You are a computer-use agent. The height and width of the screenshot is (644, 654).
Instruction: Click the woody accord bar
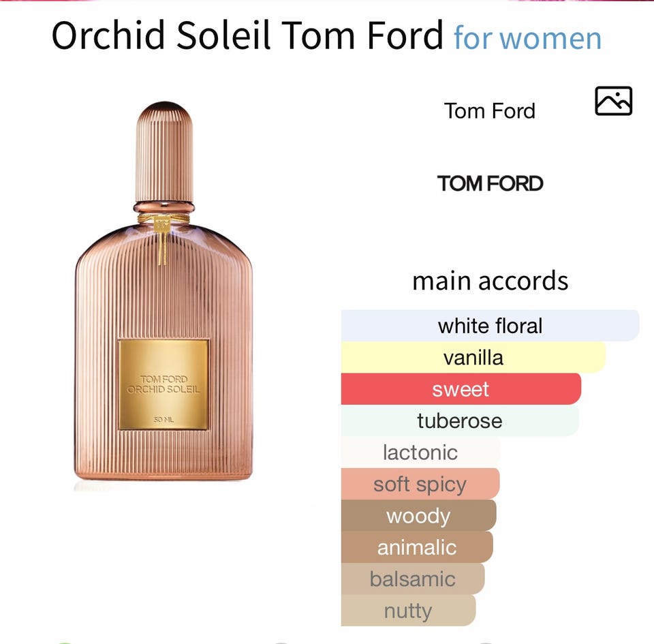[x=418, y=515]
